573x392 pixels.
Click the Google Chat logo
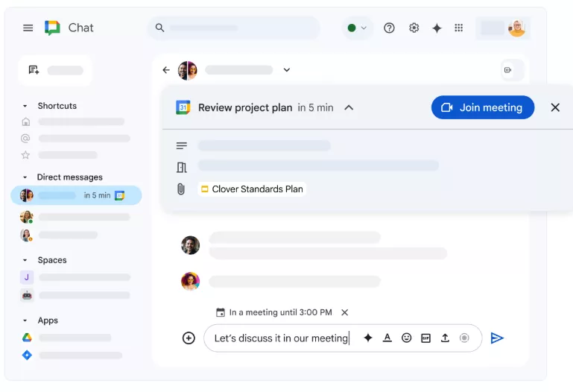pyautogui.click(x=52, y=28)
